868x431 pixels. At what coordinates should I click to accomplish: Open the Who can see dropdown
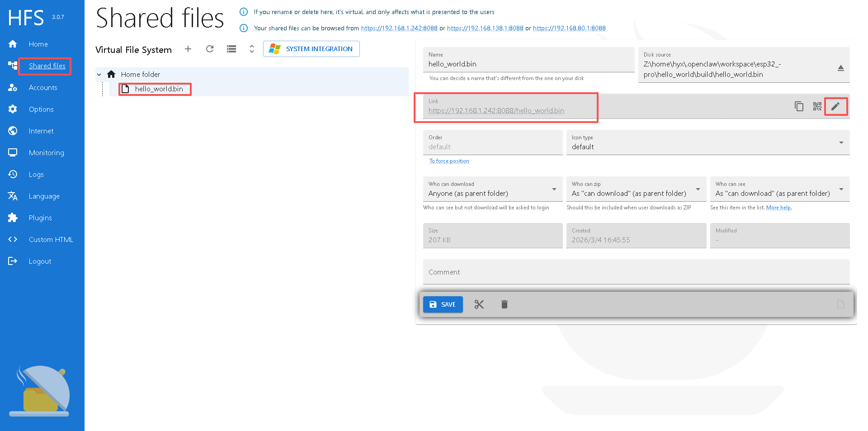click(780, 189)
